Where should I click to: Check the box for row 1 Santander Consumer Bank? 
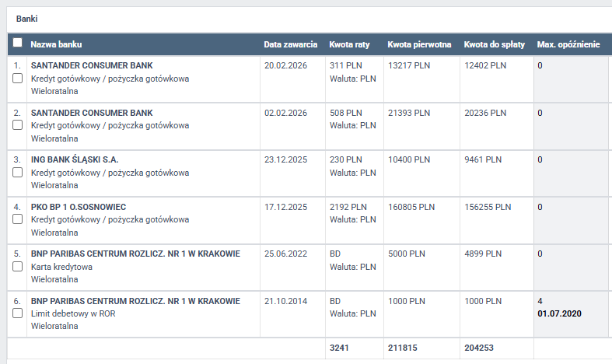point(18,78)
